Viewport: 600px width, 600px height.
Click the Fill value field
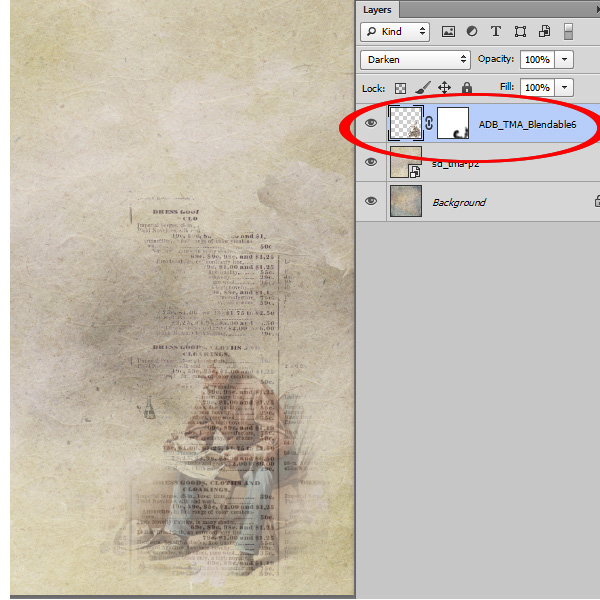click(537, 88)
